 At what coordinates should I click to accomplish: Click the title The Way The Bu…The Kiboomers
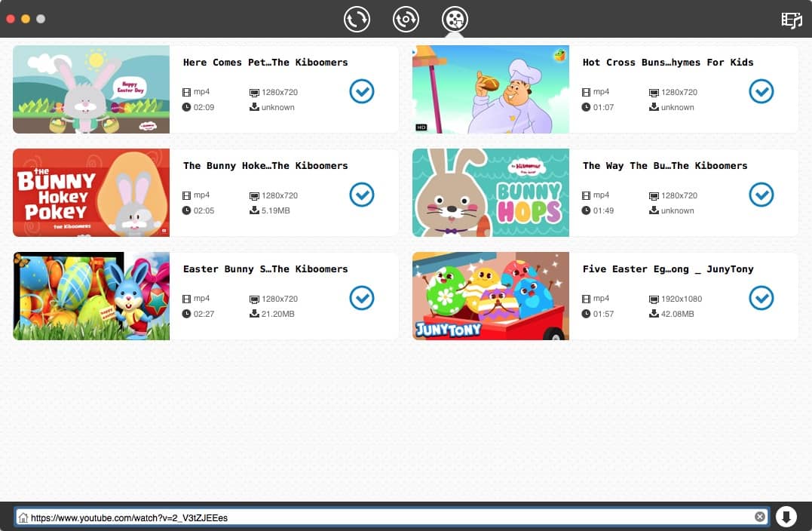click(665, 166)
